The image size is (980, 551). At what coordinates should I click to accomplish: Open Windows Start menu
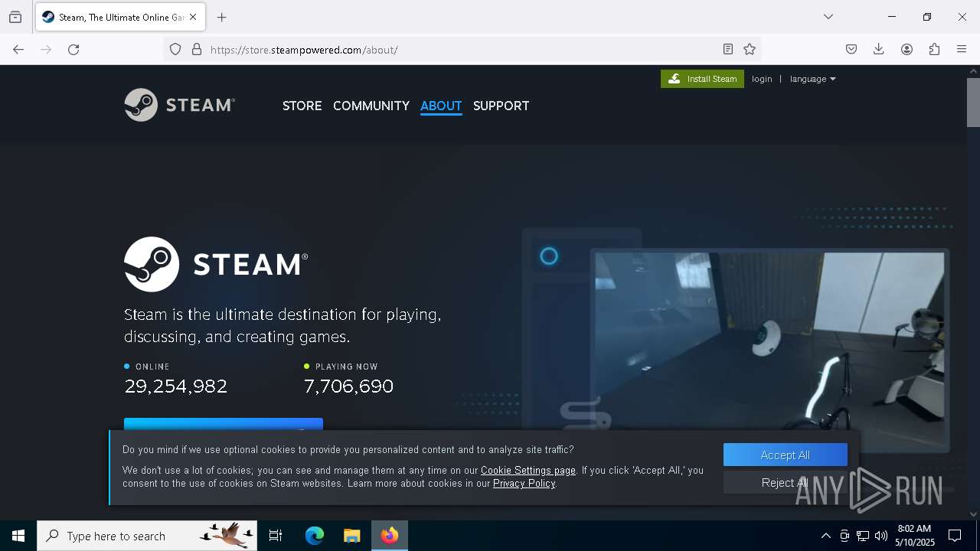click(x=18, y=536)
